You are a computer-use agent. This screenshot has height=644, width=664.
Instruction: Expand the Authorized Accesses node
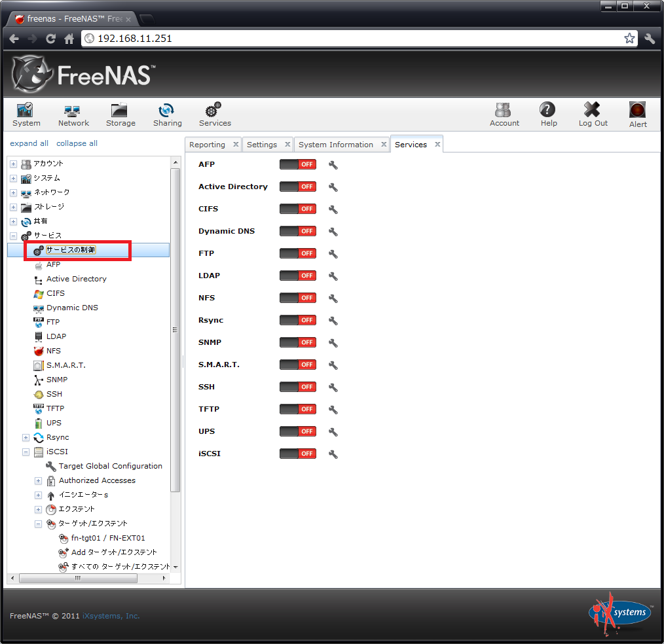pyautogui.click(x=38, y=480)
